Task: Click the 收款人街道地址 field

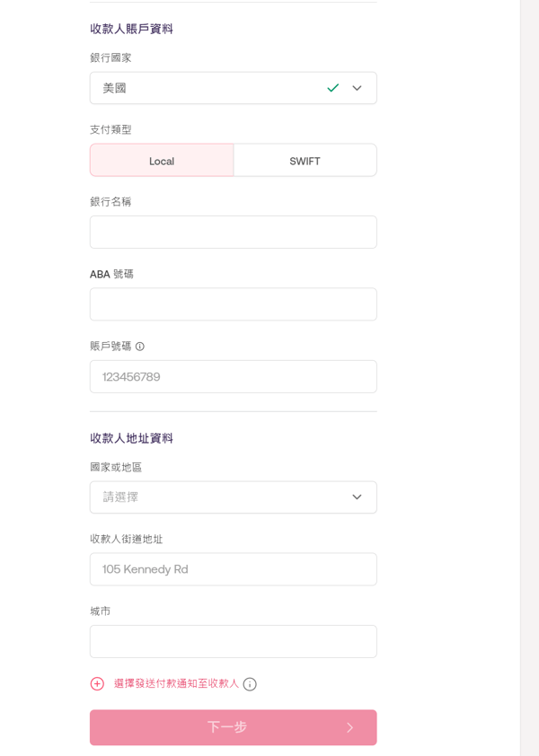Action: 233,569
